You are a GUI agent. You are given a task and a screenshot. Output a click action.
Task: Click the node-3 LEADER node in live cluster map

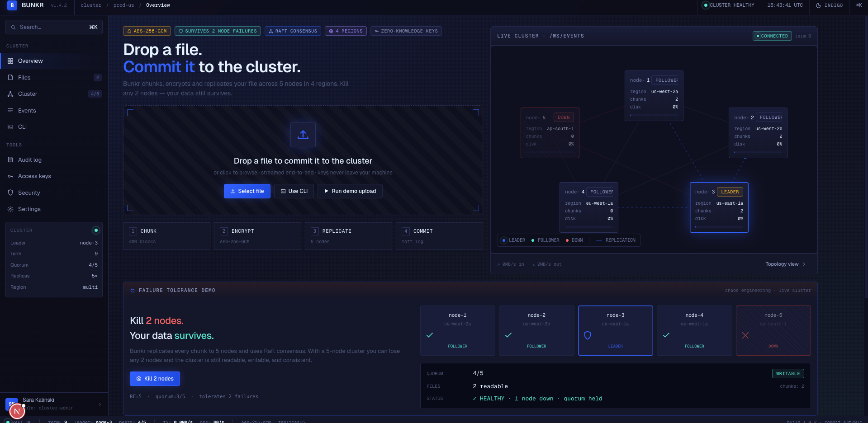[x=719, y=207]
